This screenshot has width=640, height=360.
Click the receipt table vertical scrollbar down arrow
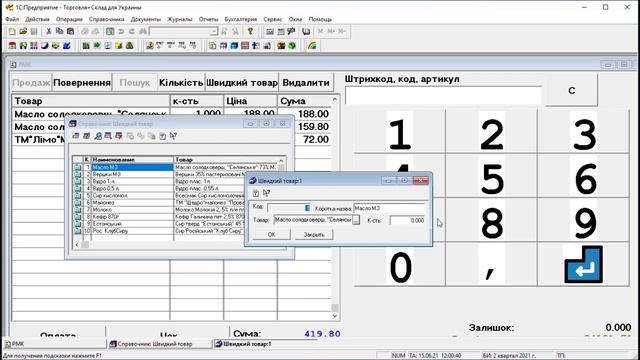pos(335,316)
